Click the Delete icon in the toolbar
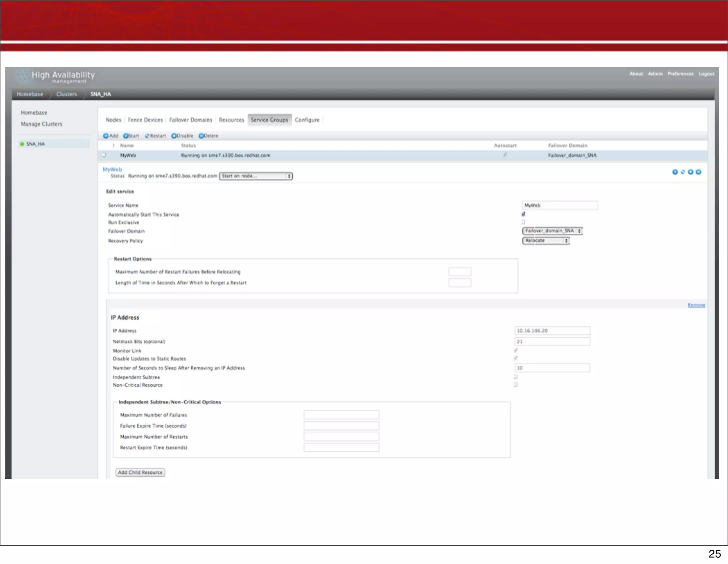728x564 pixels. click(201, 136)
